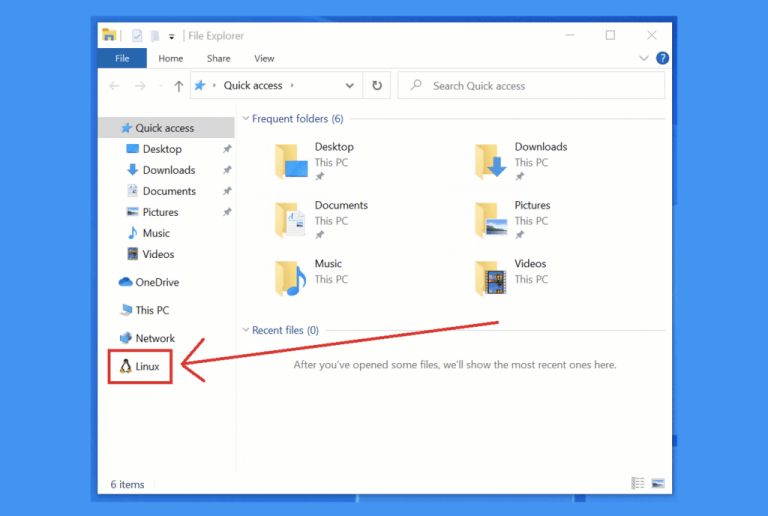Click the Back navigation arrow
The image size is (768, 516).
[x=114, y=86]
